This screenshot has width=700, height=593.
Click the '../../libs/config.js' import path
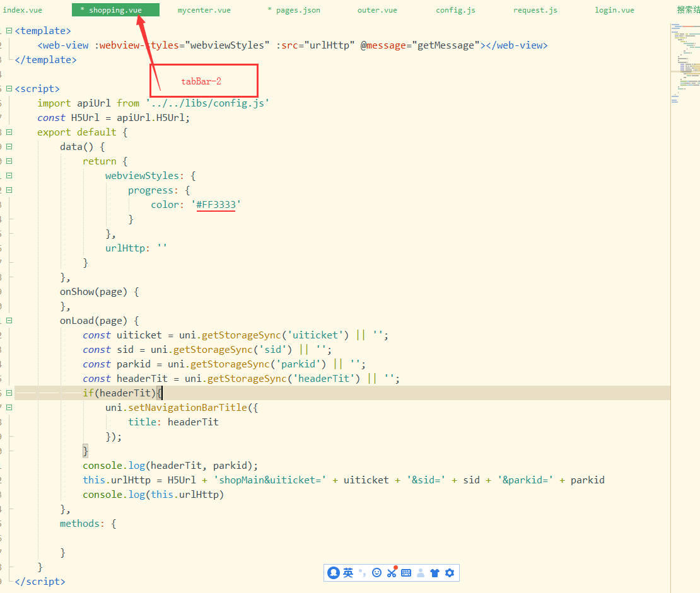(x=207, y=103)
